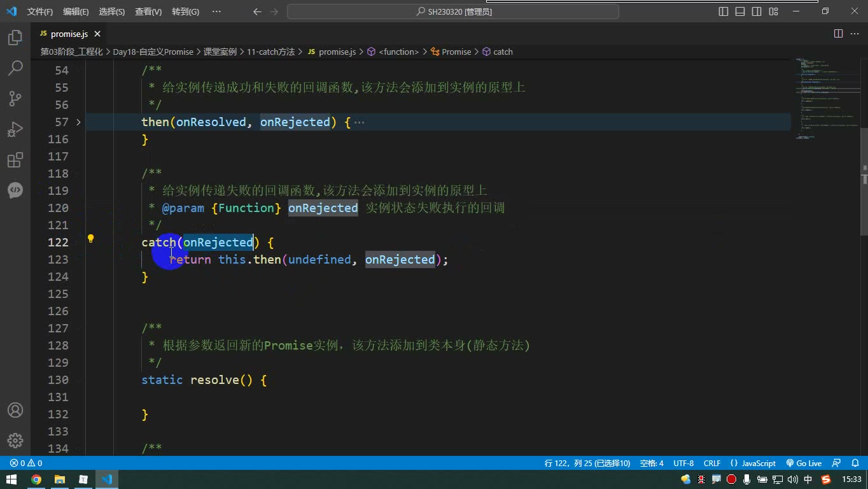The height and width of the screenshot is (489, 868).
Task: Open the Run and Debug view
Action: pos(15,129)
